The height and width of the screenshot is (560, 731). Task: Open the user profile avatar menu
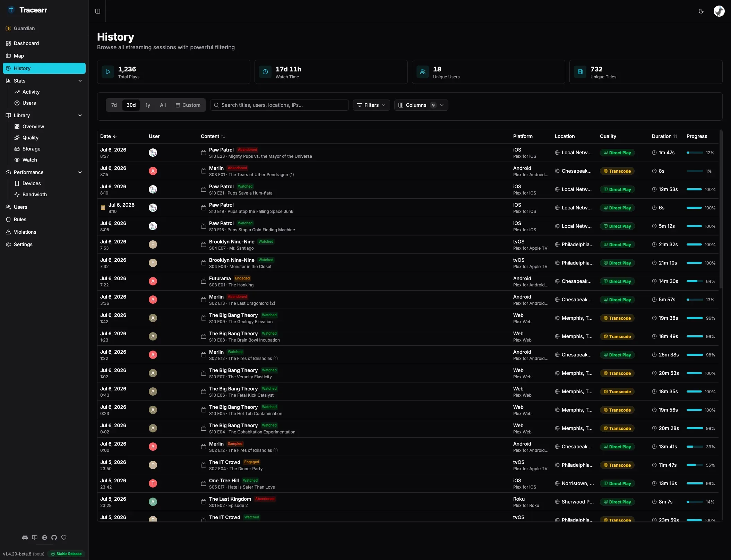click(x=719, y=11)
